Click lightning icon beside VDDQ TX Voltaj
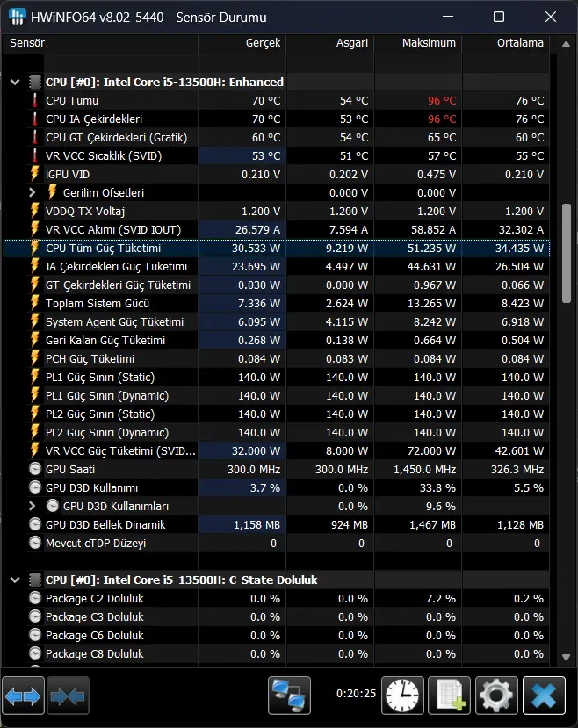578x728 pixels. click(35, 211)
